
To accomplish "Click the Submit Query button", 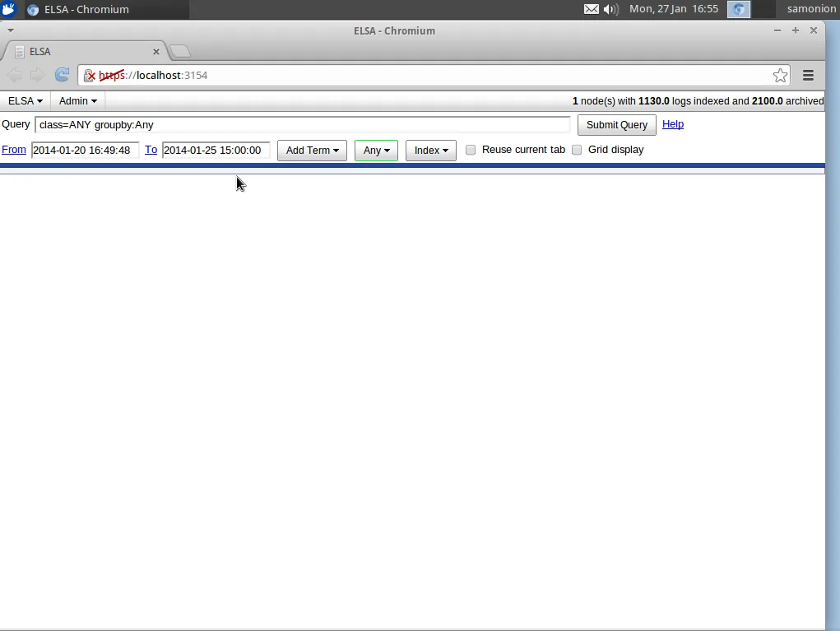I will point(616,125).
